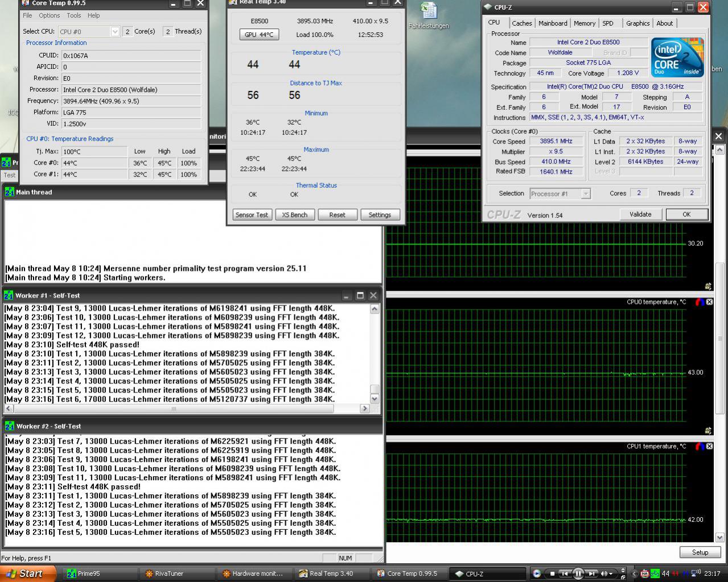Expand hidden system tray icons
Viewport: 728px width, 582px height.
click(634, 573)
